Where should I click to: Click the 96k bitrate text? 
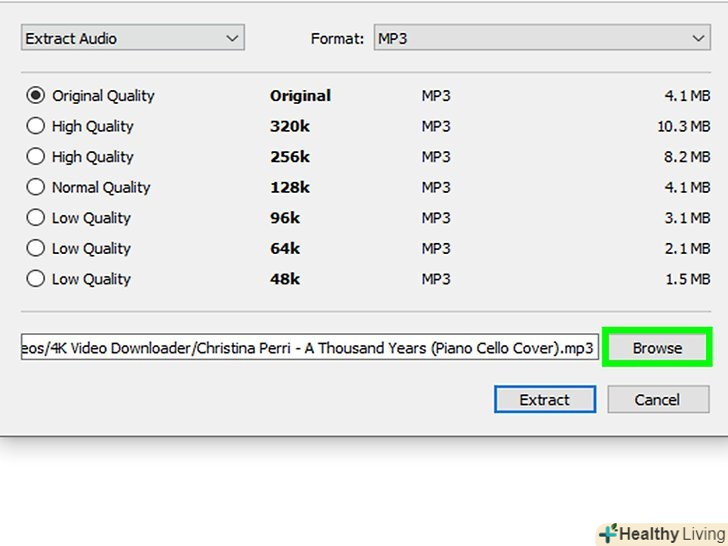[x=285, y=218]
